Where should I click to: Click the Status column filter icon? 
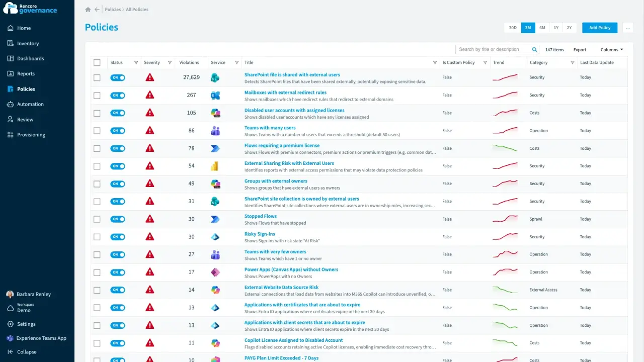pyautogui.click(x=136, y=63)
